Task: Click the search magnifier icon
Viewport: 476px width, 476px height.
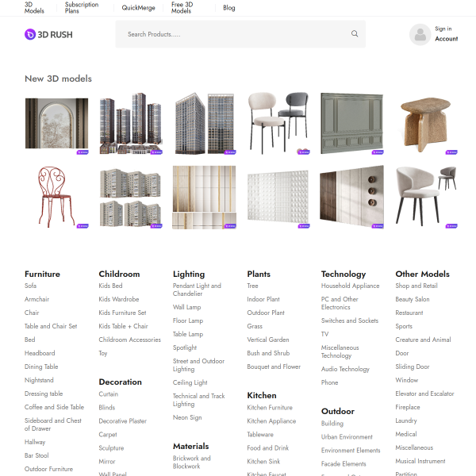Action: coord(355,33)
